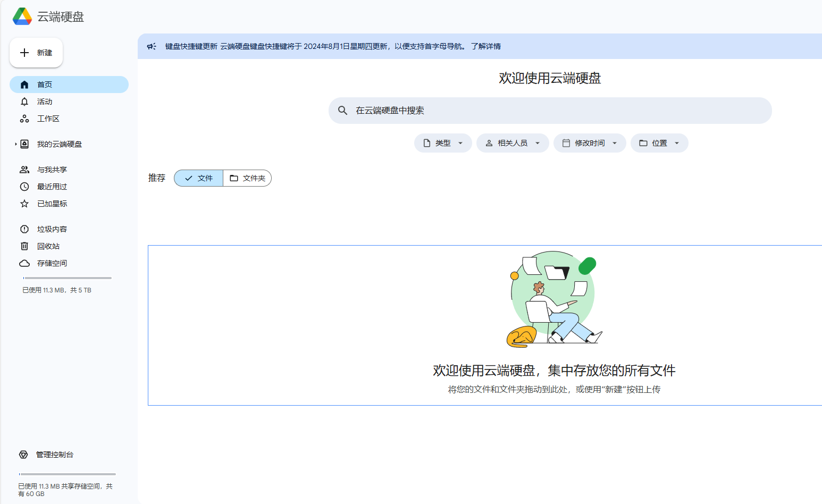Click the 新建 button label
The width and height of the screenshot is (822, 504).
[x=45, y=53]
